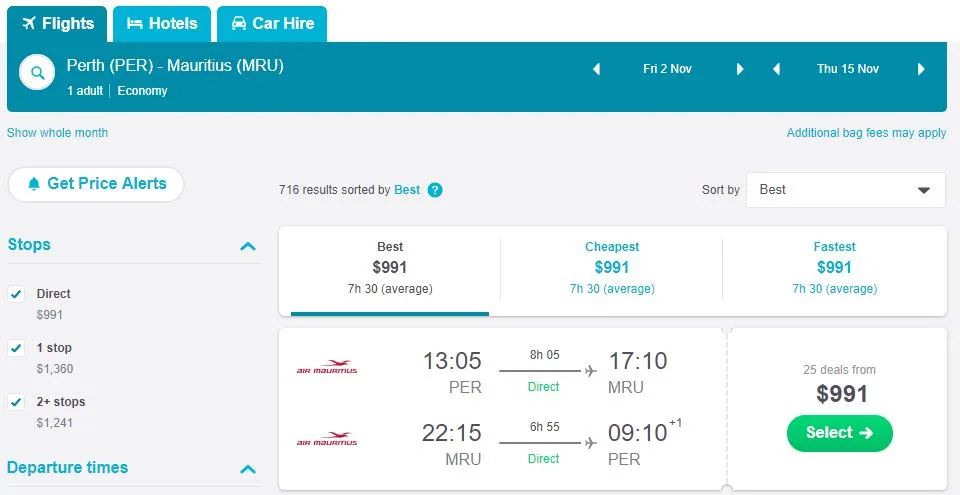The width and height of the screenshot is (960, 495).
Task: Go to previous departure date arrow
Action: click(597, 69)
